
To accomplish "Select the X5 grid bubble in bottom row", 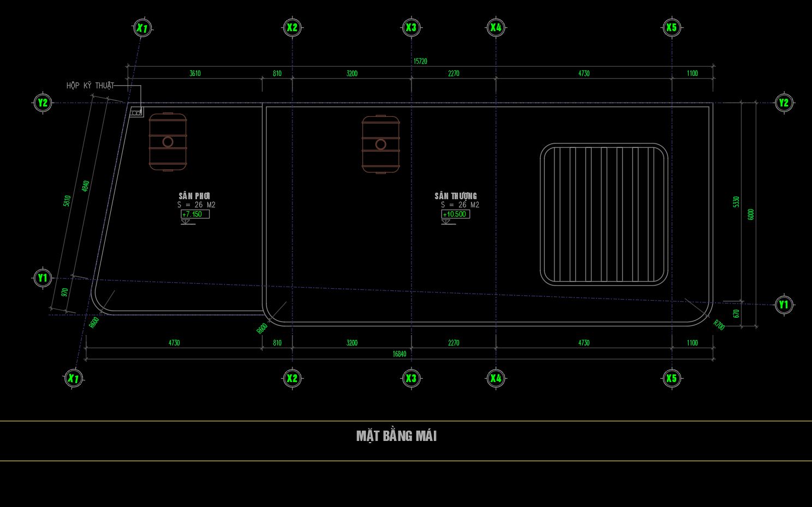I will point(672,378).
